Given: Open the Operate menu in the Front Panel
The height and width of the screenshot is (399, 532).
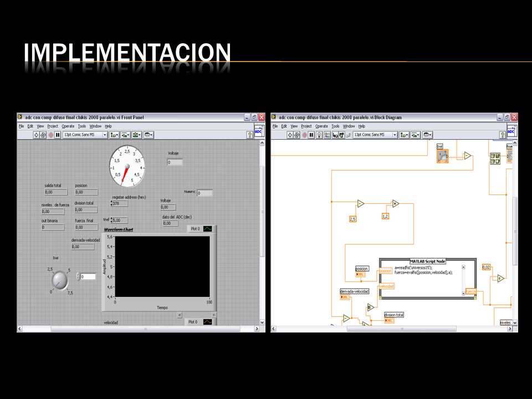Looking at the screenshot, I should (x=68, y=126).
